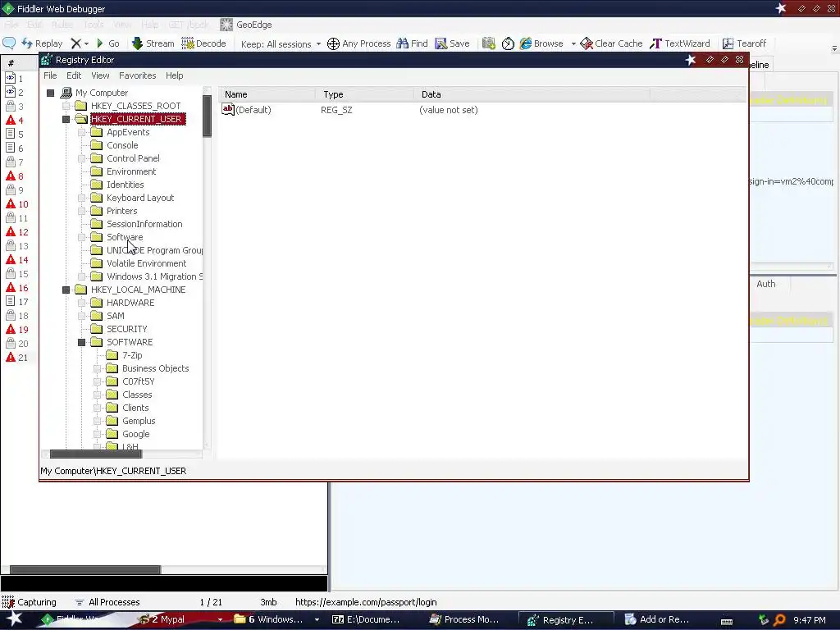Click the Browse button in Fiddler
Viewport: 840px width, 630px height.
(x=541, y=43)
